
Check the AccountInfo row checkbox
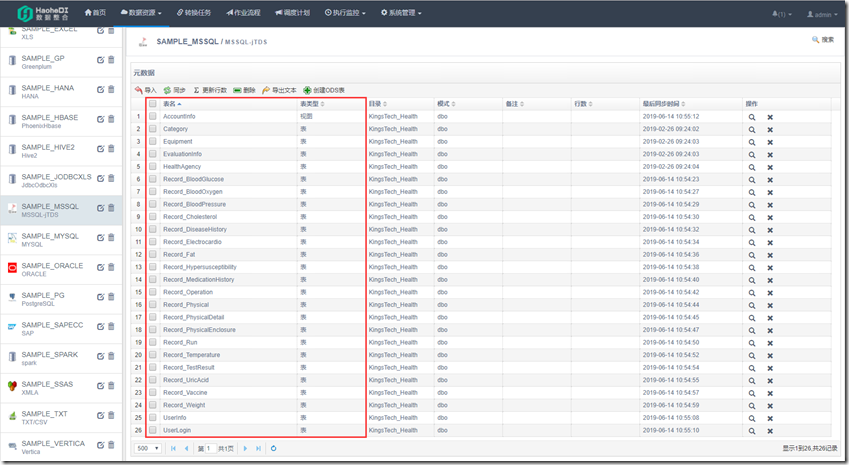[x=153, y=116]
